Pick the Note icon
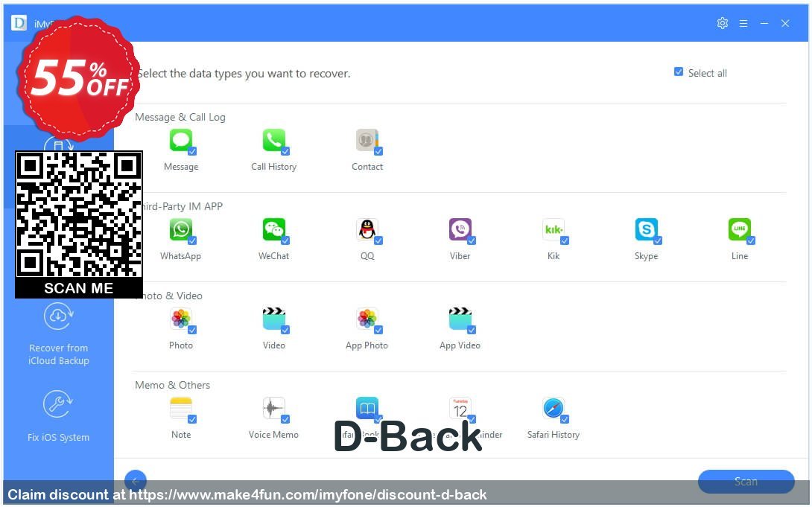This screenshot has height=507, width=812. coord(181,408)
